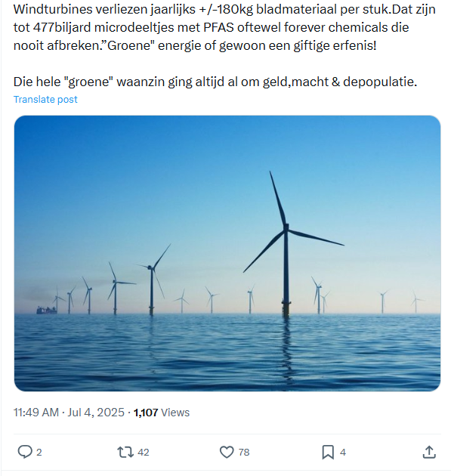Click the water reflection below the main turbine
Viewport: 451px width, 476px height.
[286, 349]
